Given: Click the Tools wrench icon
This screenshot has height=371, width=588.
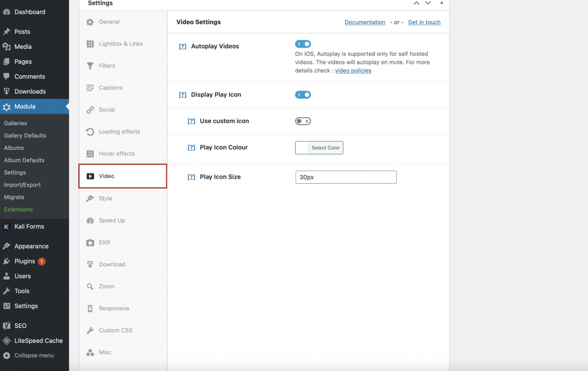Looking at the screenshot, I should click(6, 291).
